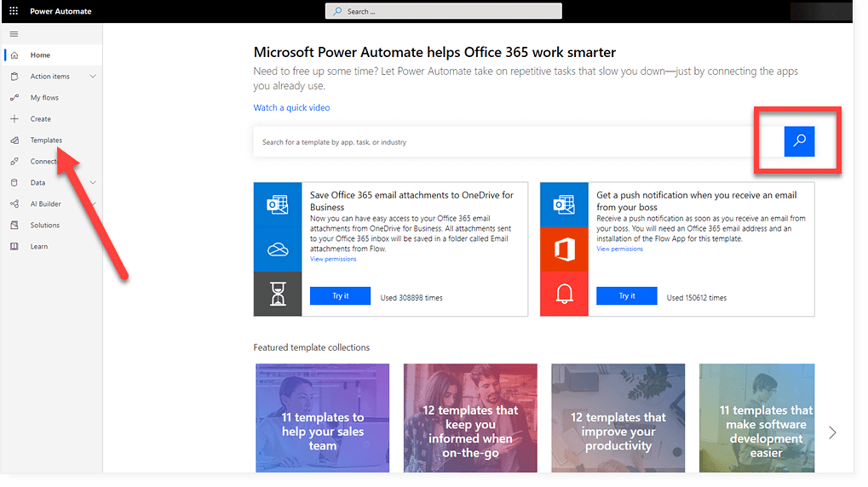
Task: Click the Save Office 365 email attachments title
Action: coord(411,201)
